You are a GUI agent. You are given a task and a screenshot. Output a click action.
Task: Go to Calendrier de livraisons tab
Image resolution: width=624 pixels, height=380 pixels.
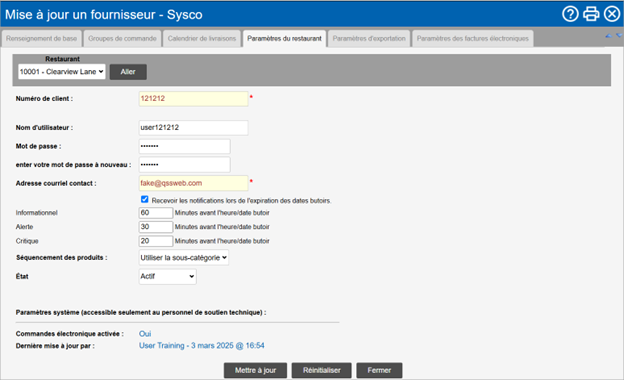tap(202, 39)
